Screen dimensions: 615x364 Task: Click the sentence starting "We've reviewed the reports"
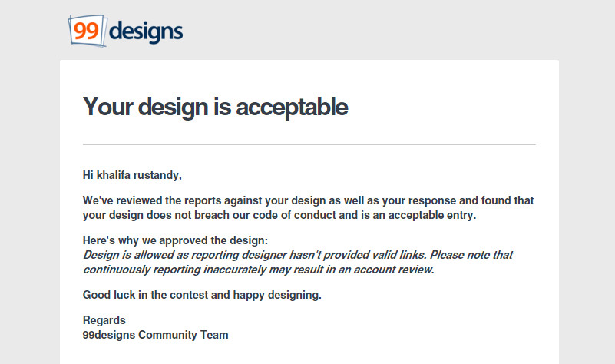click(308, 200)
